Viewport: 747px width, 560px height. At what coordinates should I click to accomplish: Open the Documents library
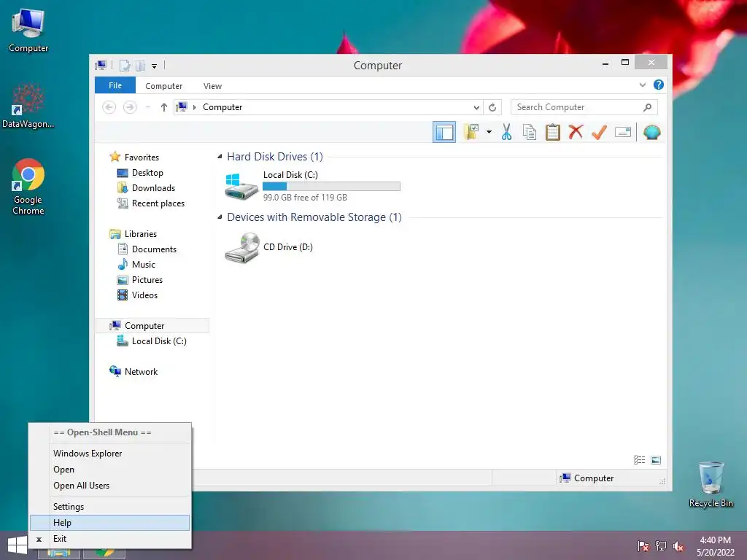[x=154, y=249]
